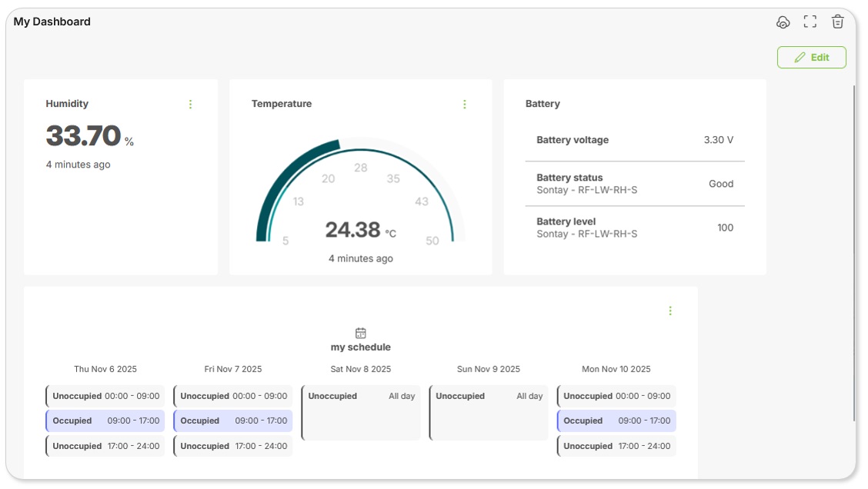Image resolution: width=868 pixels, height=489 pixels.
Task: Click the Good battery status value
Action: pyautogui.click(x=721, y=184)
